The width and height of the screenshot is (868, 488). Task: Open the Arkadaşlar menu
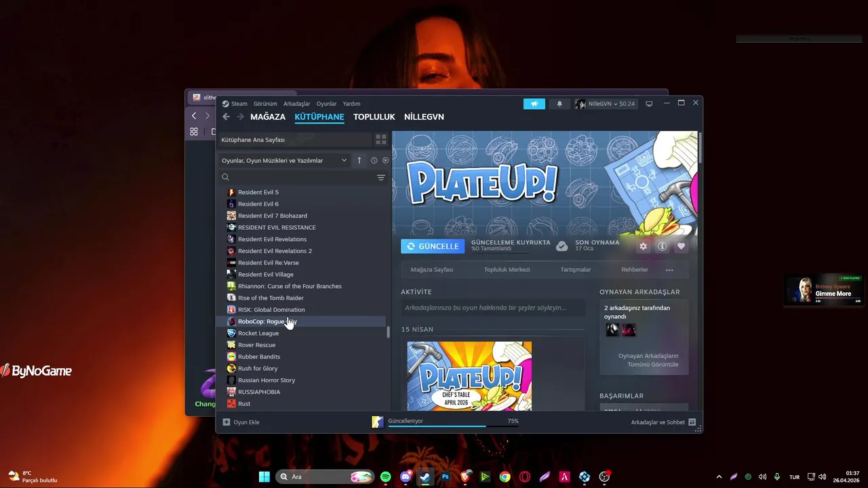(296, 104)
